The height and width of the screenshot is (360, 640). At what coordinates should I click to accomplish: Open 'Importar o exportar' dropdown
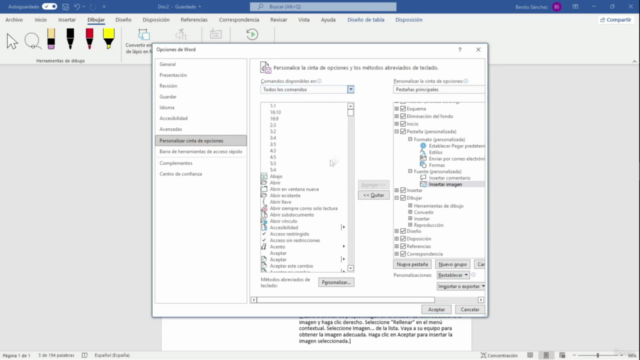461,287
